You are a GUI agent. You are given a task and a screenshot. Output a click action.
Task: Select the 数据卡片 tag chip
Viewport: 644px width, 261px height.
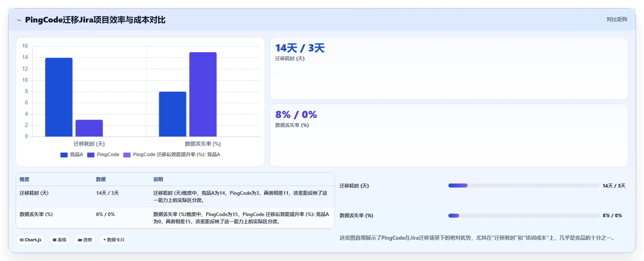pyautogui.click(x=114, y=240)
